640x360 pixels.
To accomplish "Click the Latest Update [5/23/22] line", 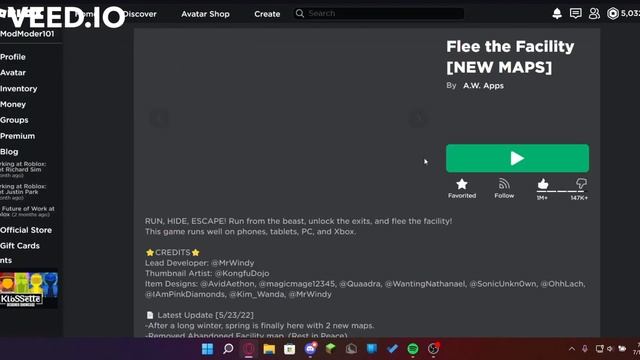I will tap(200, 315).
